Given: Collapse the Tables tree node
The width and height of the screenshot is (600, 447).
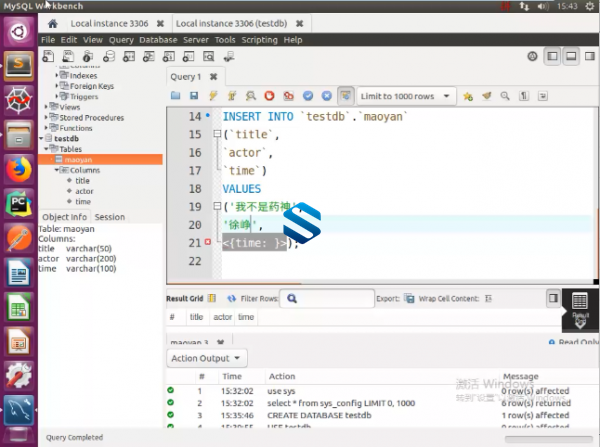Looking at the screenshot, I should pyautogui.click(x=46, y=149).
